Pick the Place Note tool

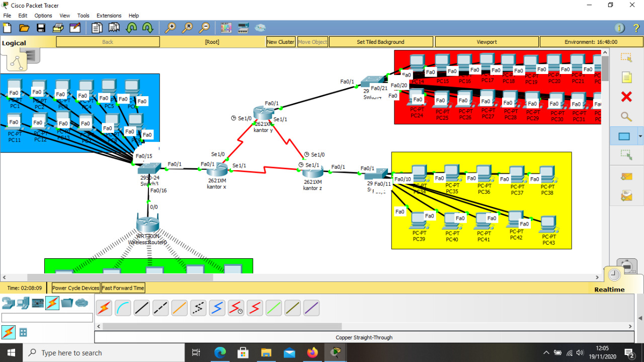(626, 77)
